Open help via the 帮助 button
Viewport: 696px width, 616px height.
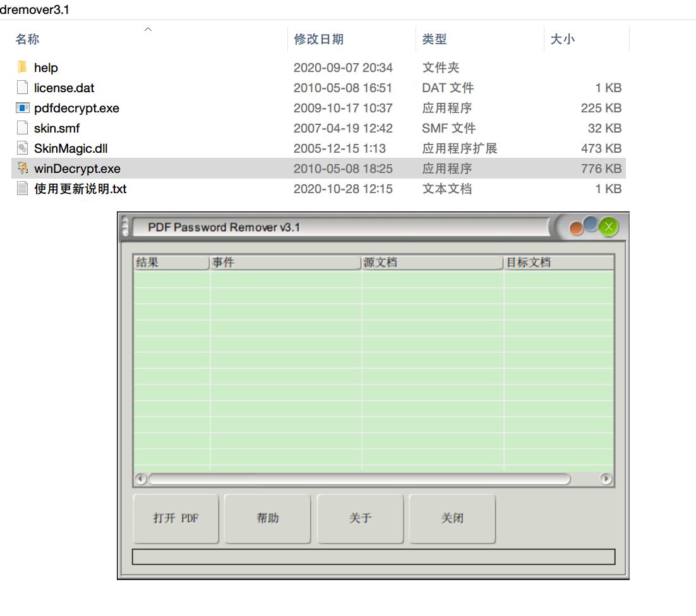(267, 519)
